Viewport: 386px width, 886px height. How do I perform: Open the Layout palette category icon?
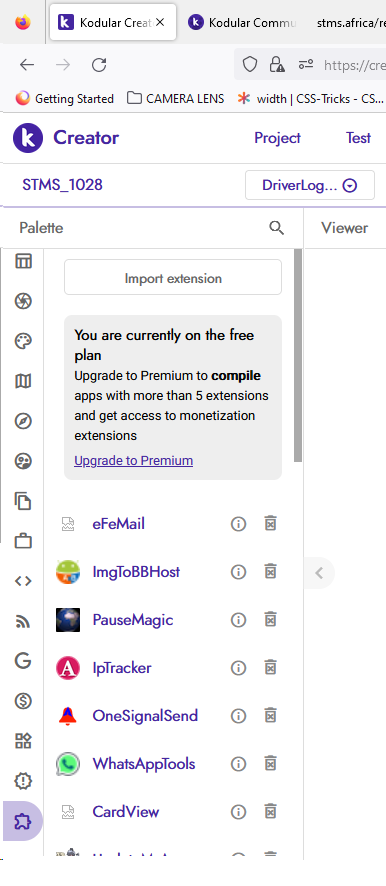[23, 261]
